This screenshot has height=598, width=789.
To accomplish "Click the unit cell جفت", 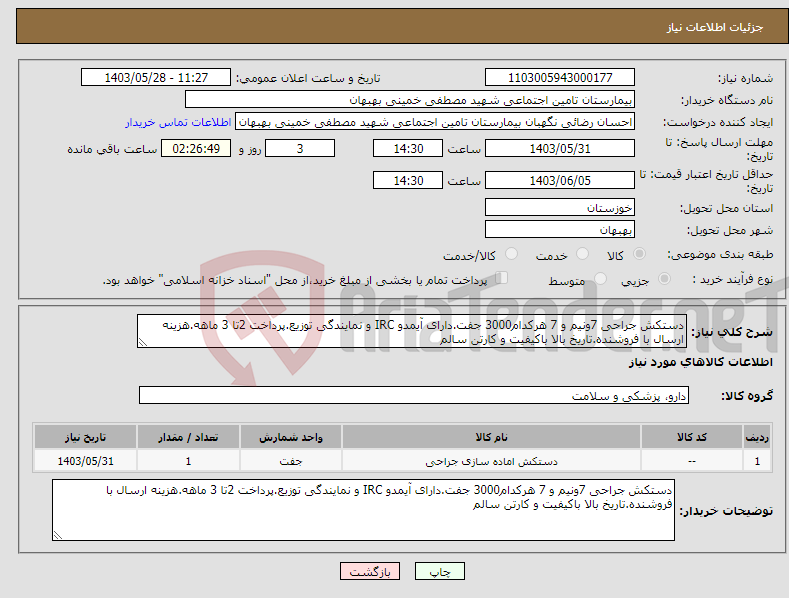I will click(x=291, y=461).
